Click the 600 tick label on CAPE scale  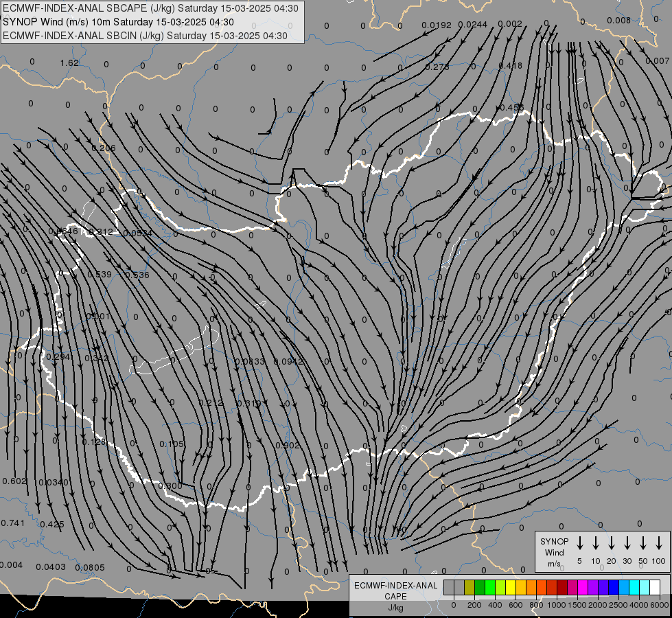pyautogui.click(x=515, y=605)
